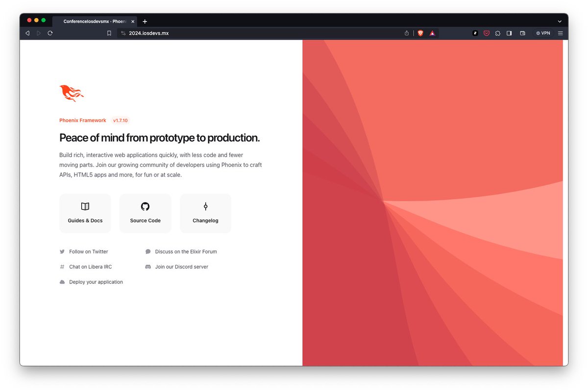This screenshot has width=588, height=392.
Task: Bookmark this page using the bookmark icon
Action: [x=109, y=33]
